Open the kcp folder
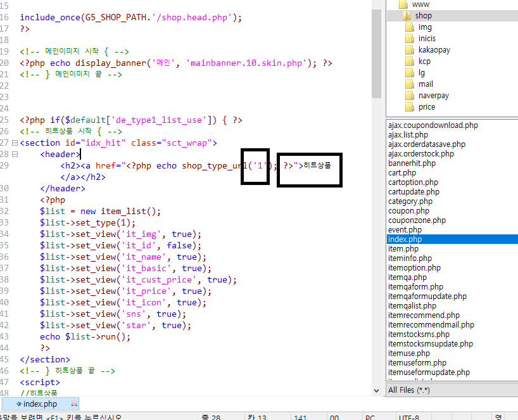 click(424, 61)
